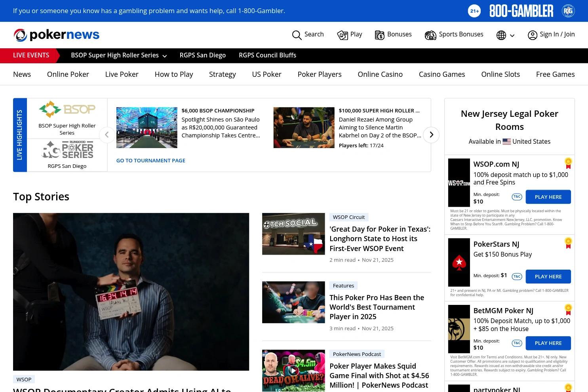This screenshot has height=392, width=588.
Task: Click the Sign In user icon
Action: pyautogui.click(x=533, y=35)
